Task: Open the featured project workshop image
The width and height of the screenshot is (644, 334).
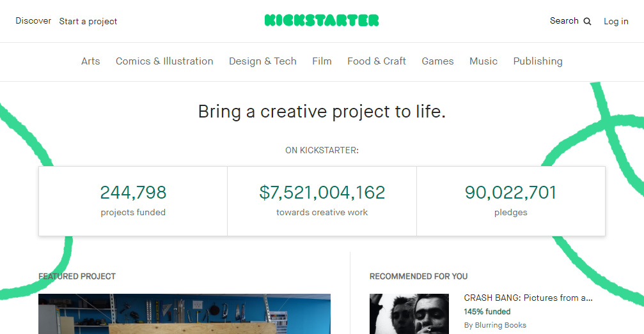Action: coord(184,314)
